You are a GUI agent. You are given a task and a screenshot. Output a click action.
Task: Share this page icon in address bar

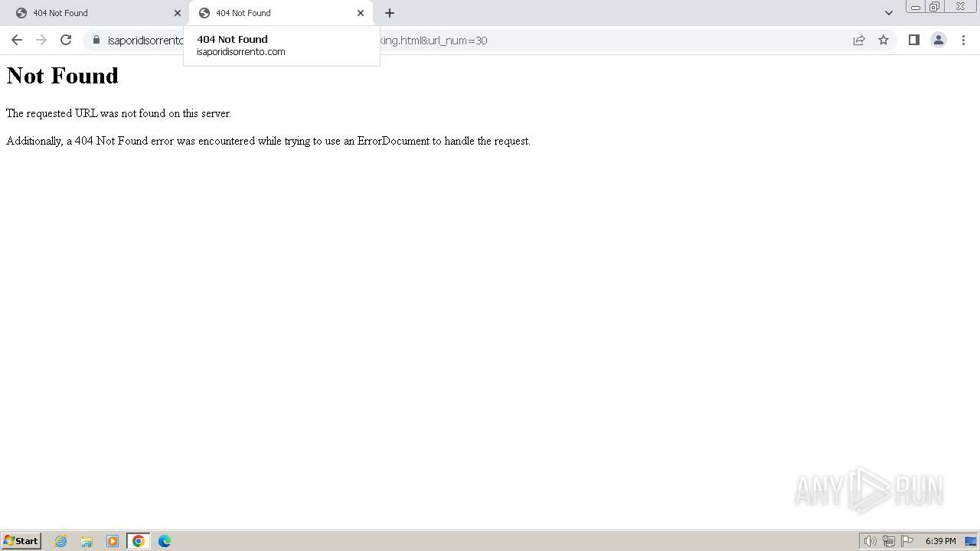coord(859,40)
